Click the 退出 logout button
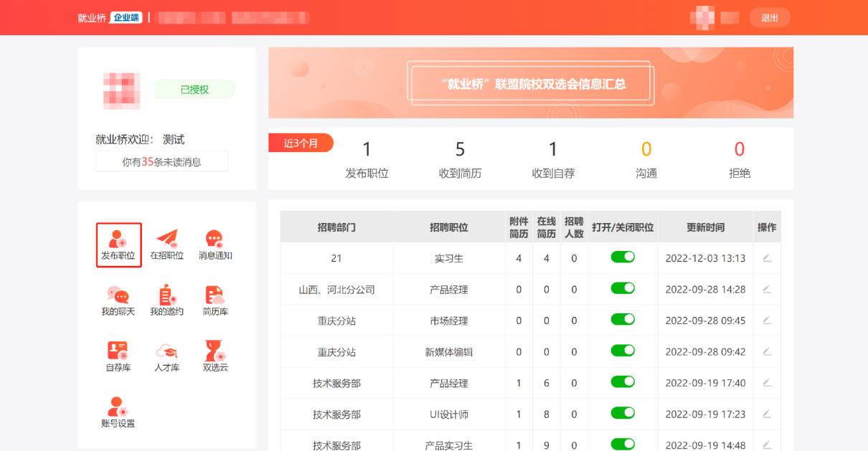The width and height of the screenshot is (868, 451). point(770,18)
